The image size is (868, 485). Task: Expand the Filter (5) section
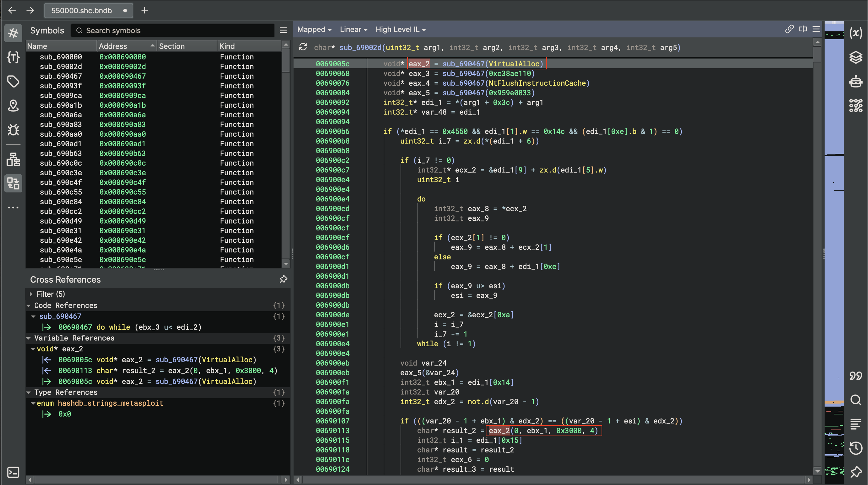point(31,294)
